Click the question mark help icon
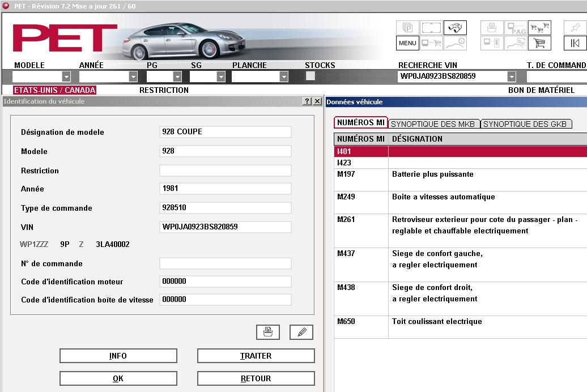Screen dimensions: 587x392 click(307, 101)
